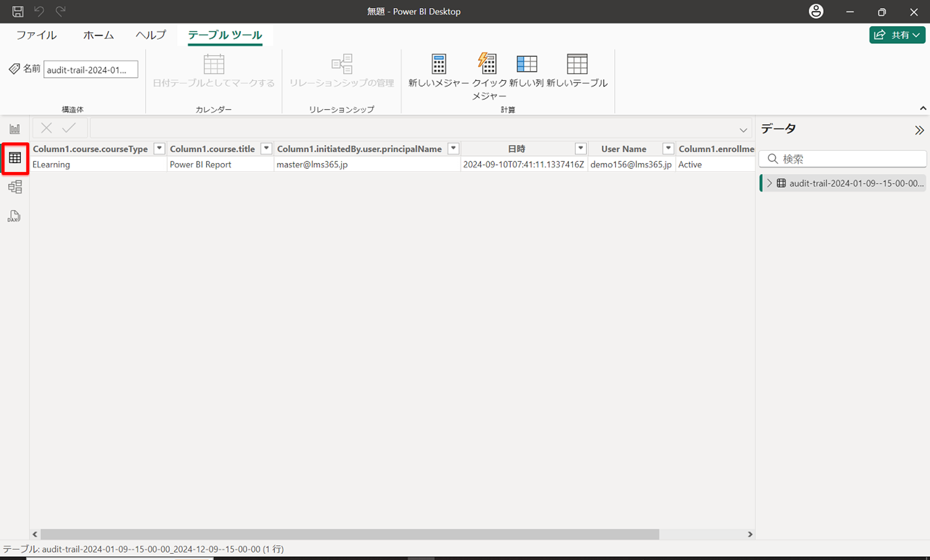Commit formula with the checkmark icon
Image resolution: width=930 pixels, height=560 pixels.
point(69,128)
